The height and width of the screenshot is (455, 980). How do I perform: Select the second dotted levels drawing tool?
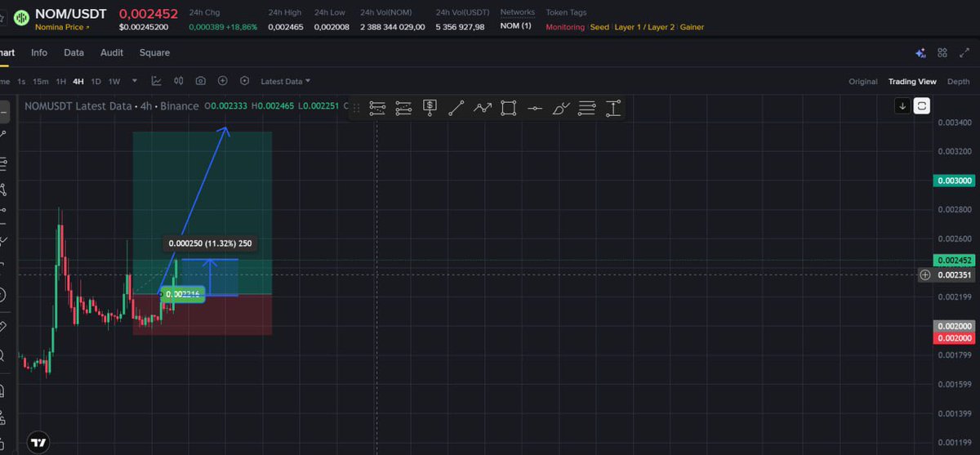(403, 107)
